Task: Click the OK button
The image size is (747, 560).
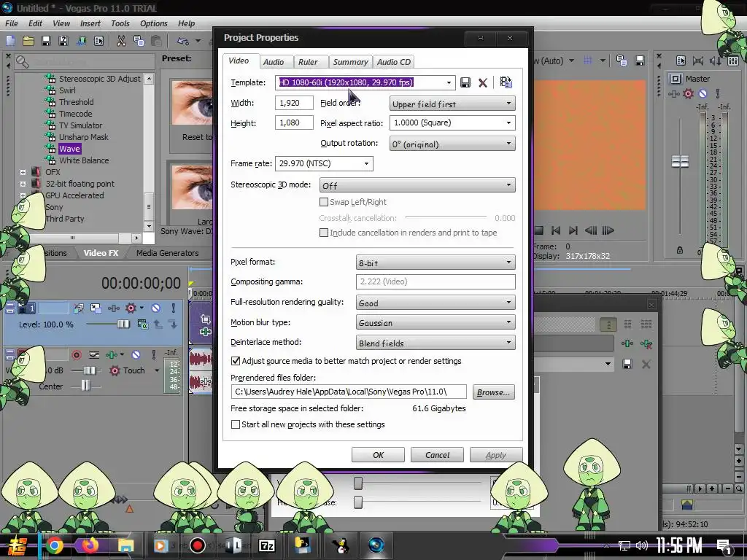Action: pyautogui.click(x=378, y=455)
